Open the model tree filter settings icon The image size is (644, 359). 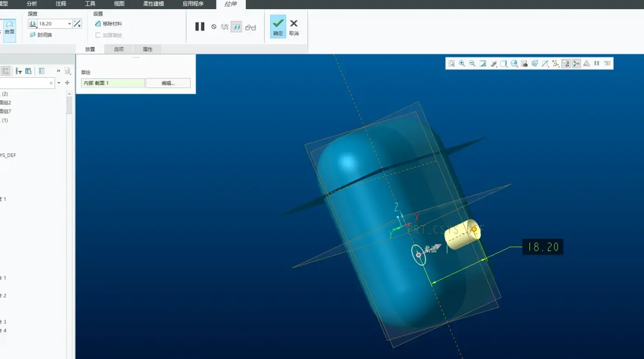pyautogui.click(x=18, y=71)
